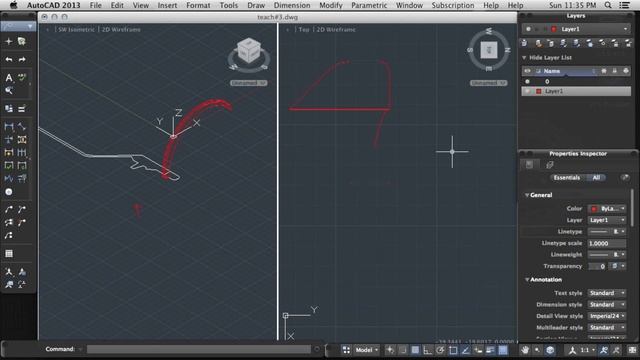Click the last layer tool icon in Layers toolbar
The height and width of the screenshot is (360, 640).
pos(629,43)
